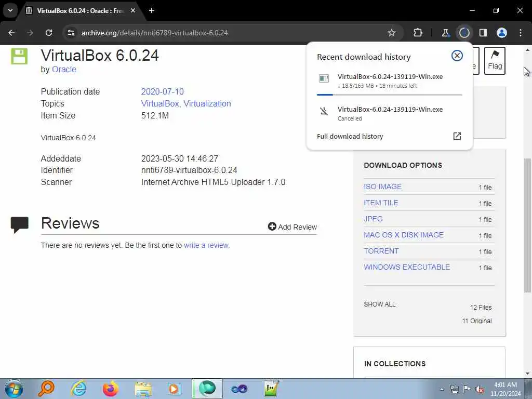This screenshot has height=399, width=532.
Task: Open the Oracle creator link
Action: (64, 69)
